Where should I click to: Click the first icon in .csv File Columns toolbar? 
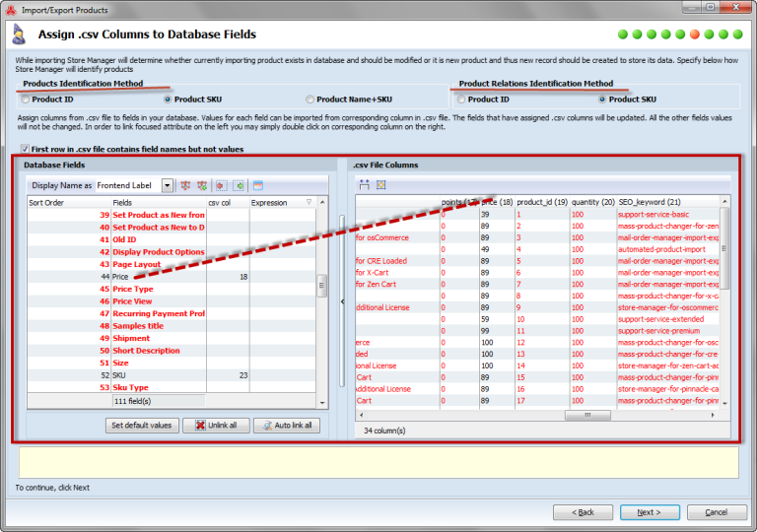[364, 185]
